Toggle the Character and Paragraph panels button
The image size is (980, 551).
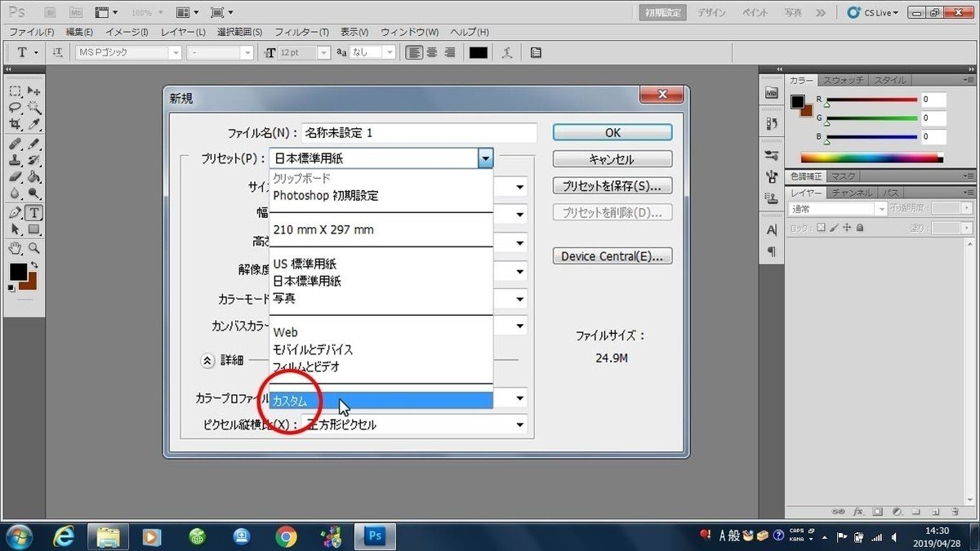coord(536,52)
